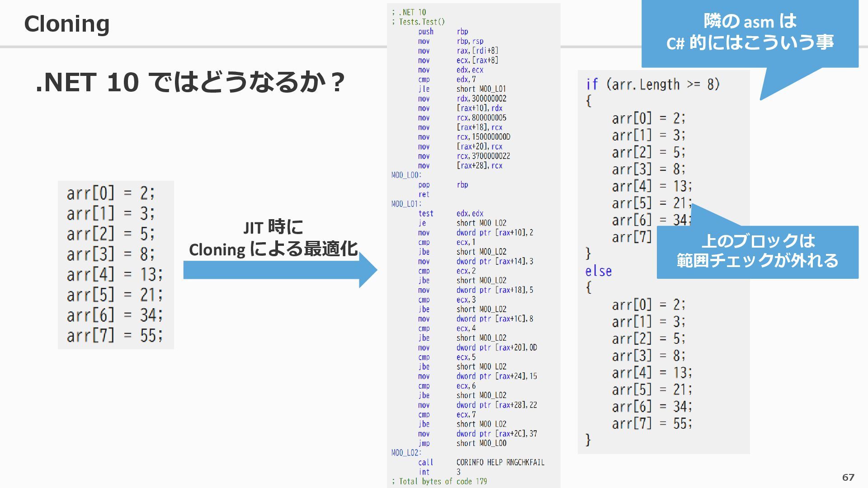Click the slide page number 67
Viewport: 868px width, 488px height.
click(848, 477)
